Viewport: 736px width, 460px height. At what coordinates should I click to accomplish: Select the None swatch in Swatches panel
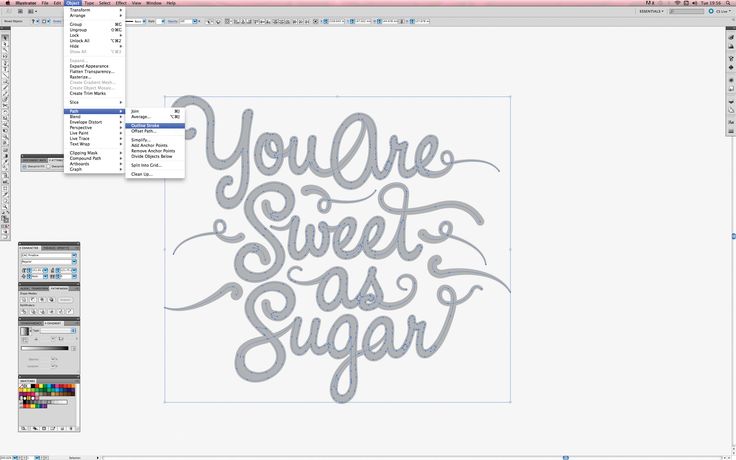coord(22,385)
